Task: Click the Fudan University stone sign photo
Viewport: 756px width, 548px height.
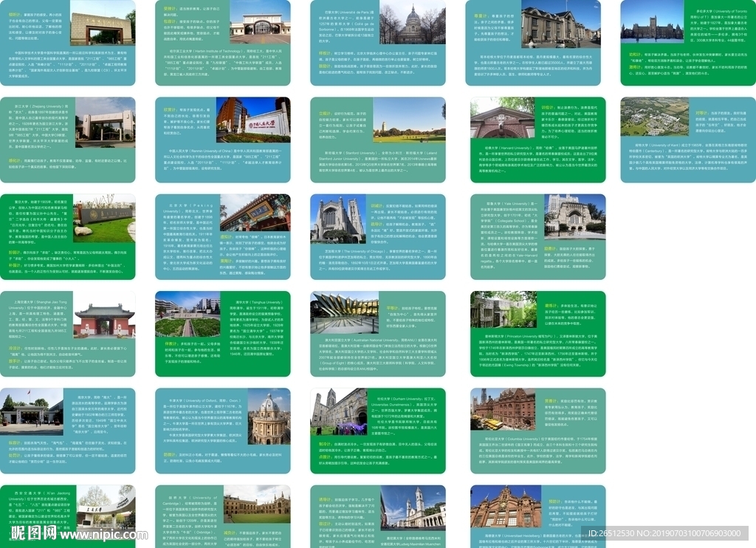Action: 104,219
